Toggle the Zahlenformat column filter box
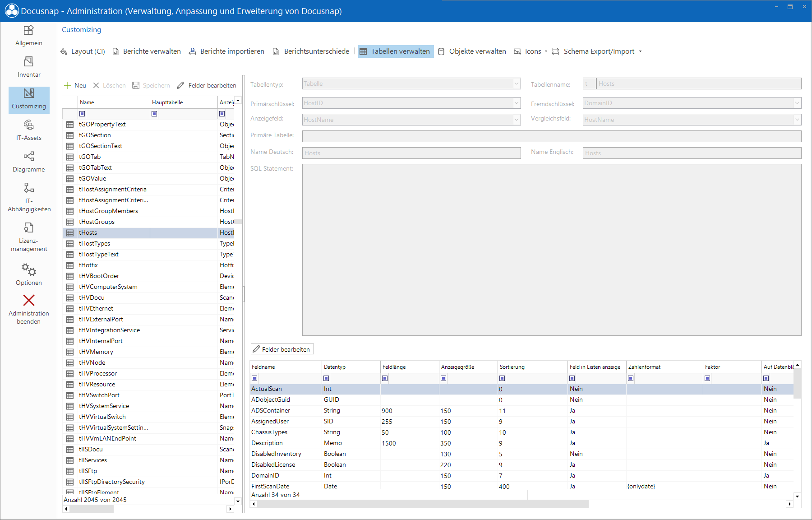The image size is (812, 520). (631, 378)
